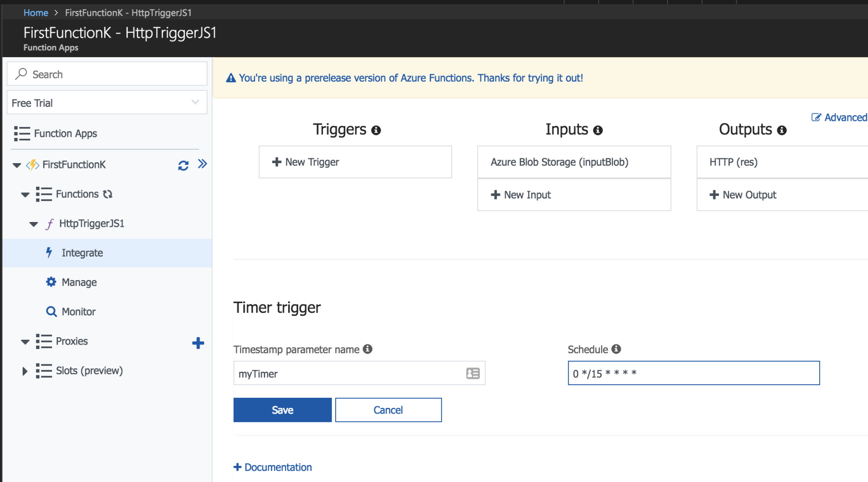Click the Functions list icon

(x=44, y=194)
